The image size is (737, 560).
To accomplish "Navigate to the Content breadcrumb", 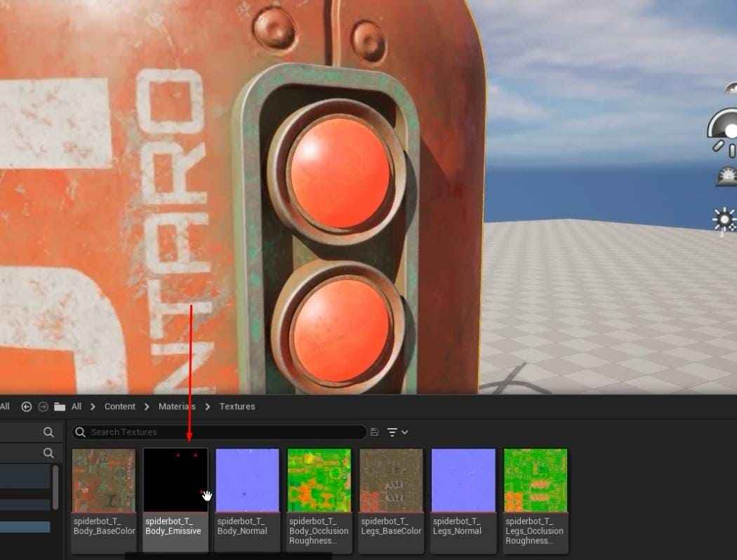I will [x=119, y=406].
